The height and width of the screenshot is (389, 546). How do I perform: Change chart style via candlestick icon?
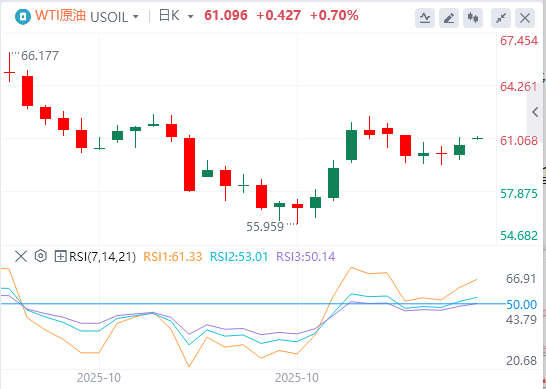click(x=473, y=18)
